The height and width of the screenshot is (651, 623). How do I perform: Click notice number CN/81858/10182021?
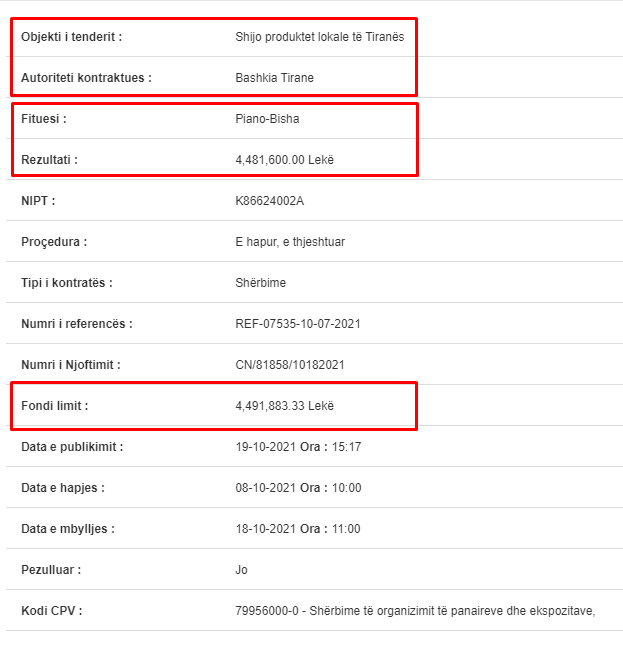(290, 365)
